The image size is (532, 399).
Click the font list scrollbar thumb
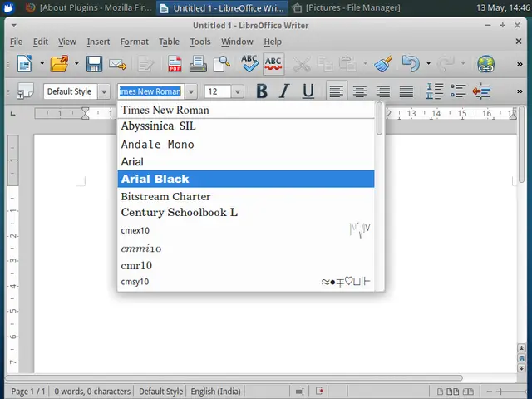pos(379,119)
